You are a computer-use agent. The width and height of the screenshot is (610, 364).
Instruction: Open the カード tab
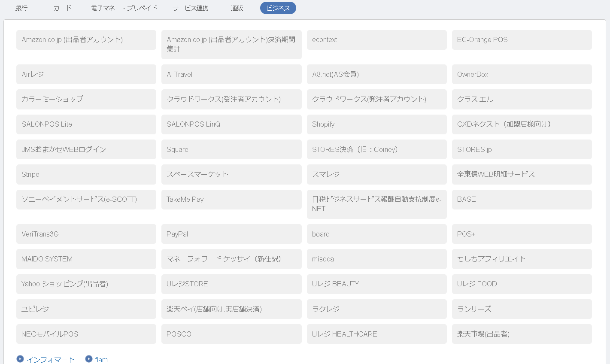(63, 8)
